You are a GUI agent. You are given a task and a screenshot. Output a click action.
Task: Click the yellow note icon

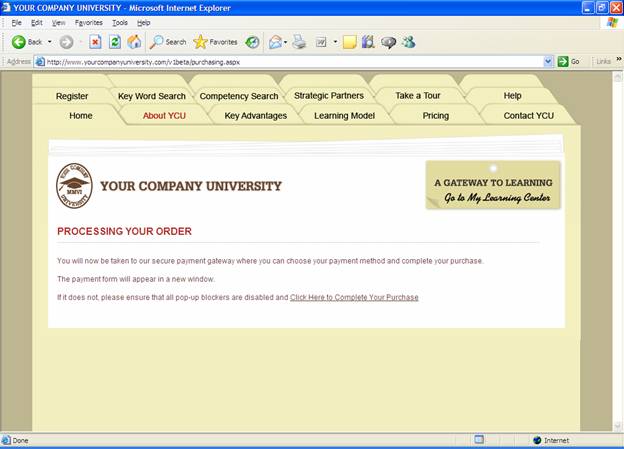[x=349, y=42]
